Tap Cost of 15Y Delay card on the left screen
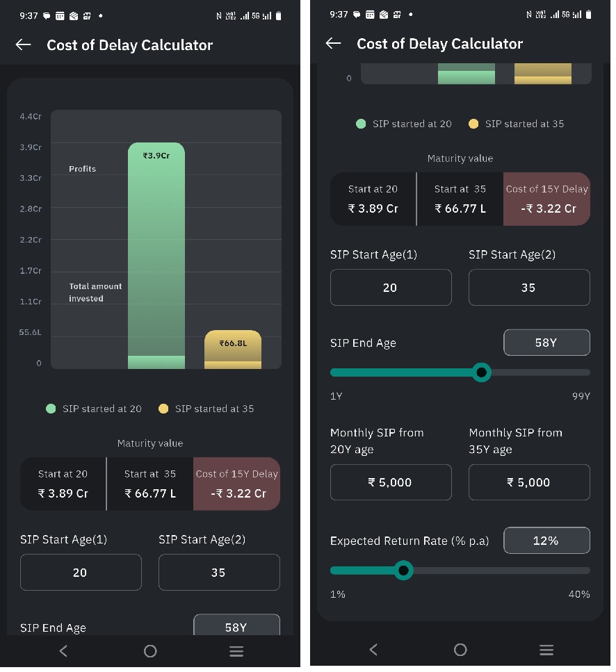This screenshot has height=672, width=616. (x=237, y=484)
